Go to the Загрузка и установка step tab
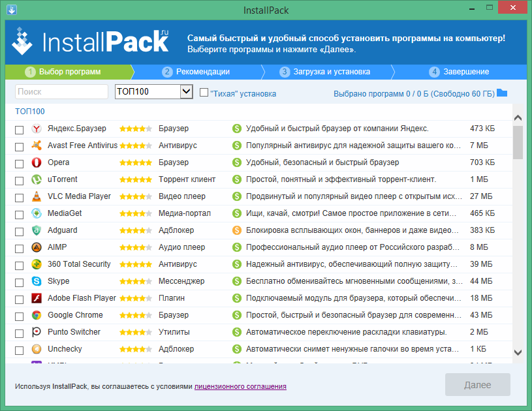The height and width of the screenshot is (411, 532). pyautogui.click(x=325, y=72)
